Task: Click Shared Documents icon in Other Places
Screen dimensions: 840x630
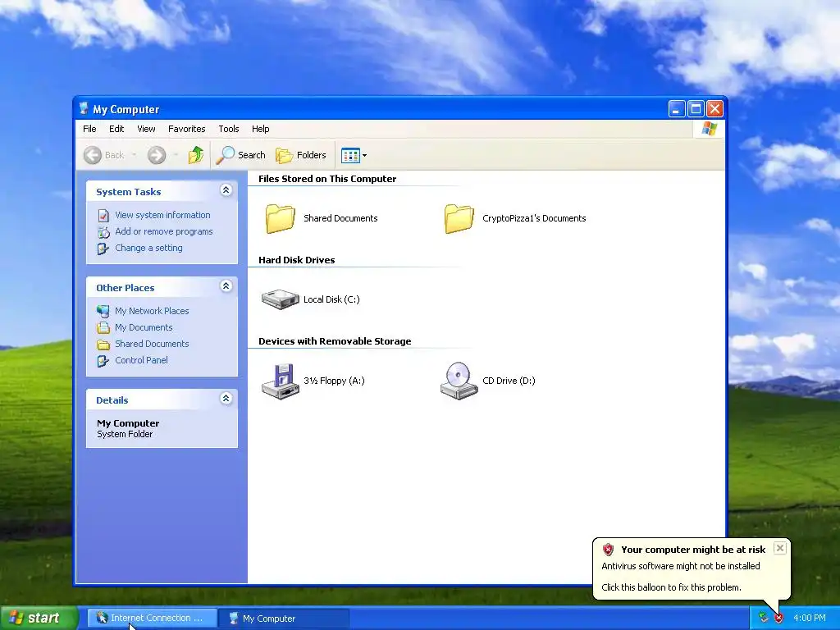Action: (103, 345)
